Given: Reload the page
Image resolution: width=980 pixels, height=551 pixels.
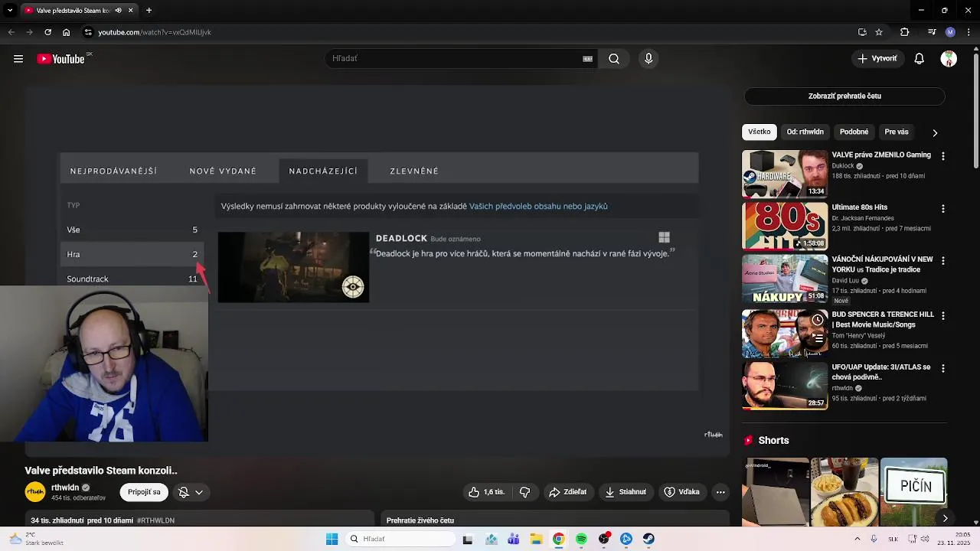Looking at the screenshot, I should (x=47, y=32).
